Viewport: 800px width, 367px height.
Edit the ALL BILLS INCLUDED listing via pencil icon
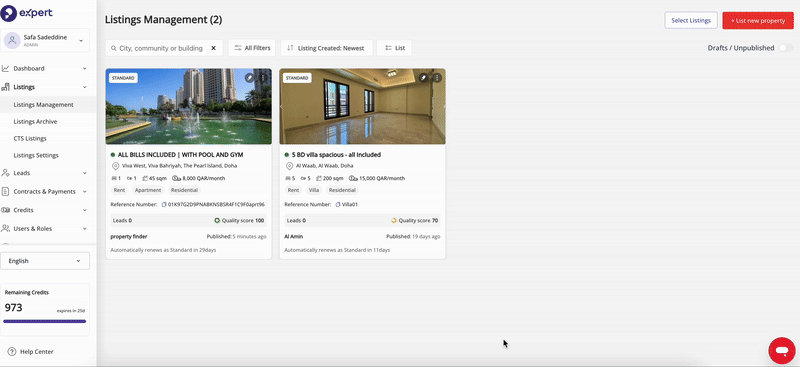[x=249, y=78]
